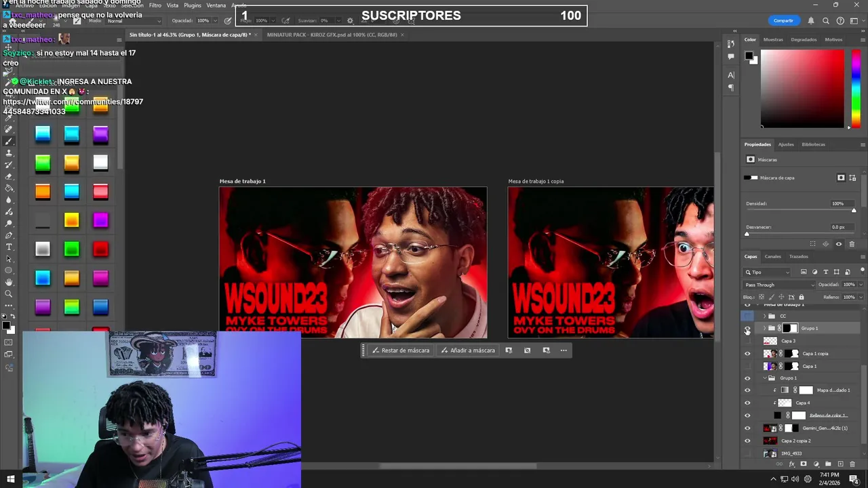Click the Windows Start button
Image resolution: width=868 pixels, height=488 pixels.
click(10, 479)
